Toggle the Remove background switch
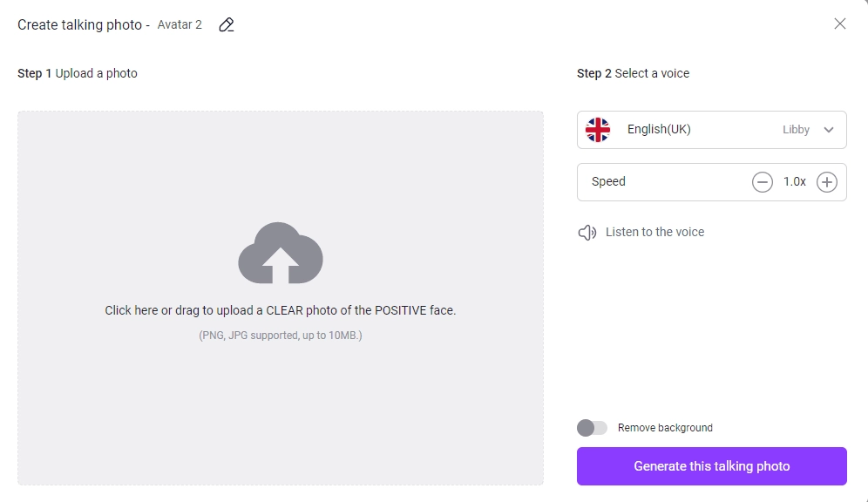The width and height of the screenshot is (868, 502). pos(593,428)
